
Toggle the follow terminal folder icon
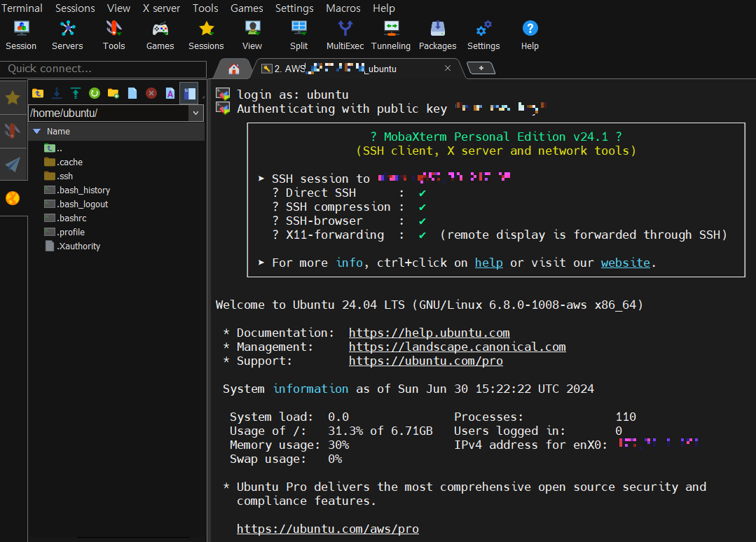pyautogui.click(x=189, y=93)
